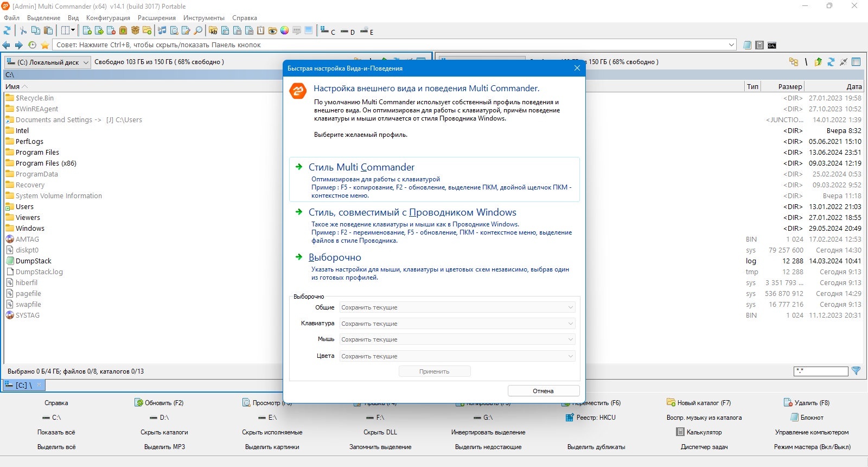Open the 'Цвета' dropdown
868x467 pixels.
(x=457, y=356)
